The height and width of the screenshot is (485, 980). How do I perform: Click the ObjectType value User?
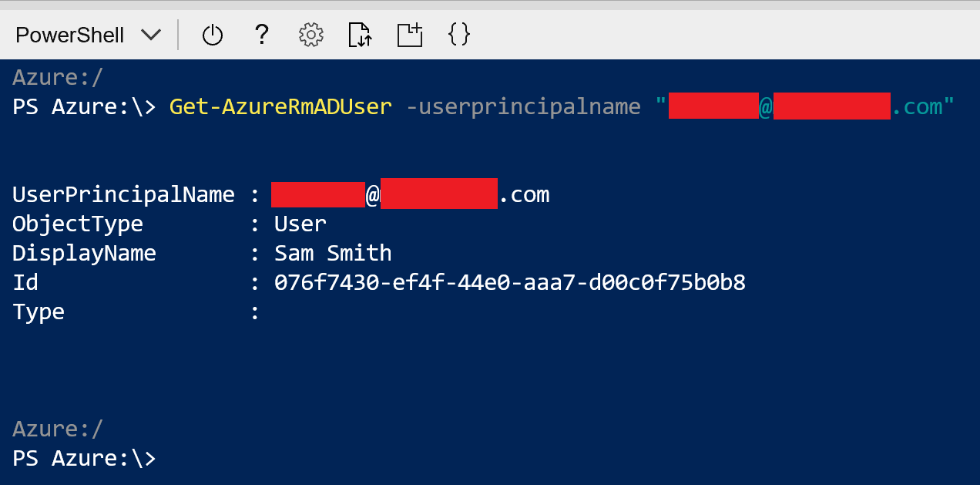click(300, 224)
